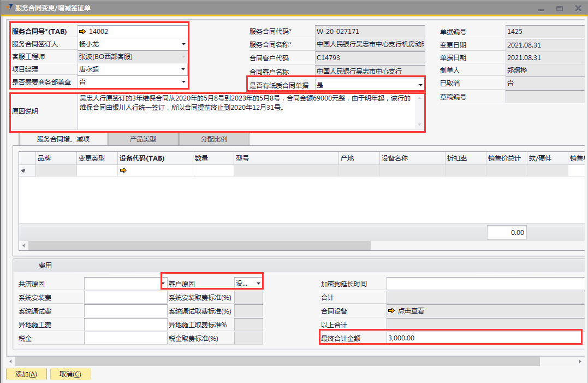
Task: Expand the 项目经理 dropdown list
Action: click(x=183, y=69)
